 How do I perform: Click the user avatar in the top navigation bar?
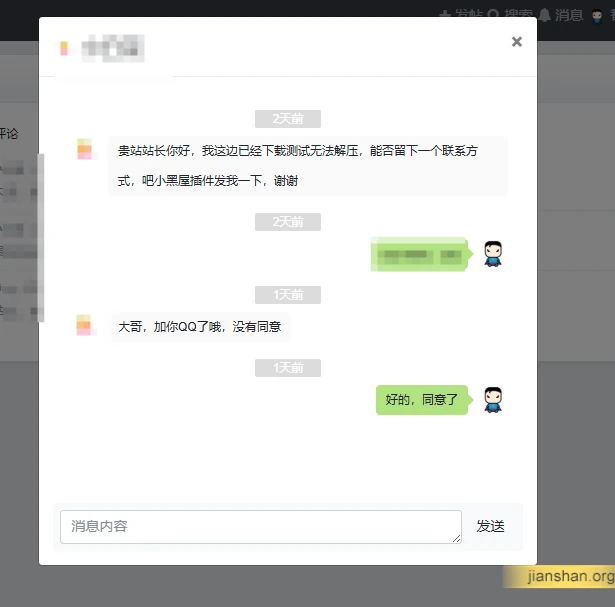(597, 16)
